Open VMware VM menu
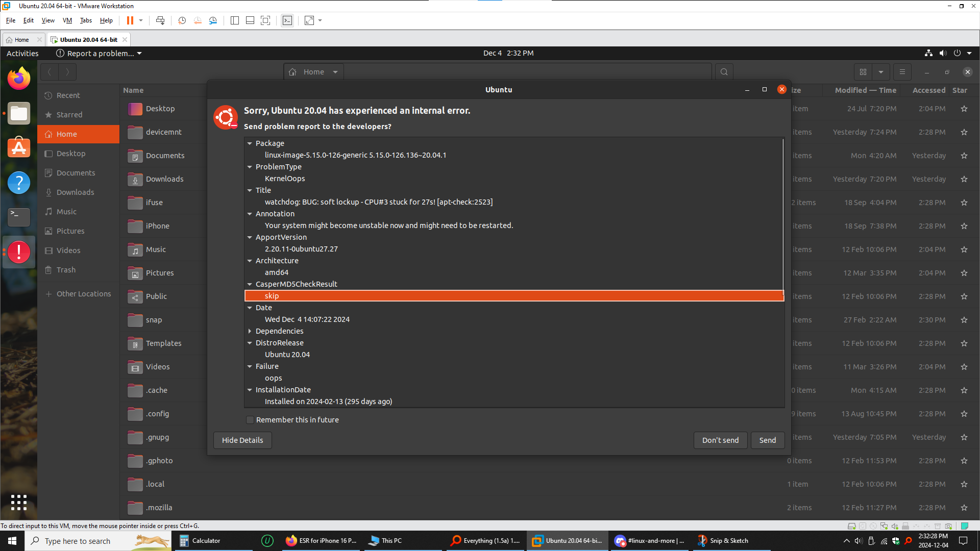980x551 pixels. click(67, 20)
